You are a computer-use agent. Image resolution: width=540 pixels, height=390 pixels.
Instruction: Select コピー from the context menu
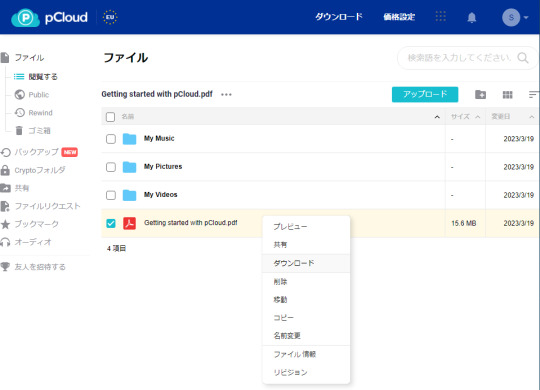tap(306, 318)
